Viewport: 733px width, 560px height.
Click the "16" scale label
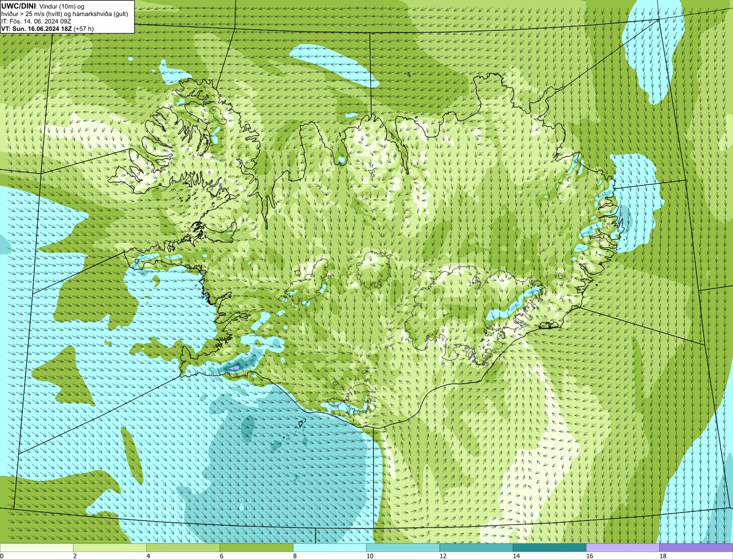(589, 556)
